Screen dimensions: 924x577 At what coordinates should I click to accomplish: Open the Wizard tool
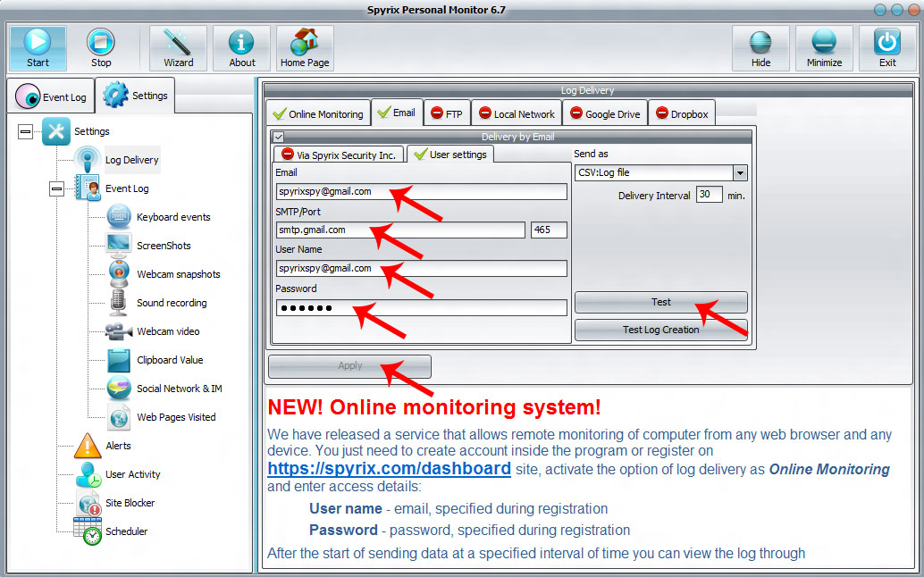pyautogui.click(x=178, y=48)
